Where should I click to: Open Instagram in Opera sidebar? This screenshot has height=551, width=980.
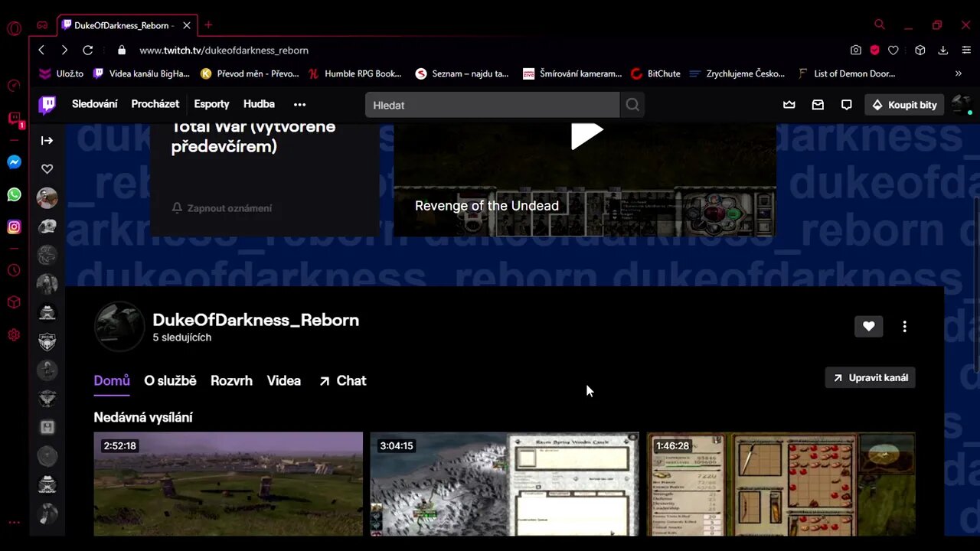pos(14,227)
